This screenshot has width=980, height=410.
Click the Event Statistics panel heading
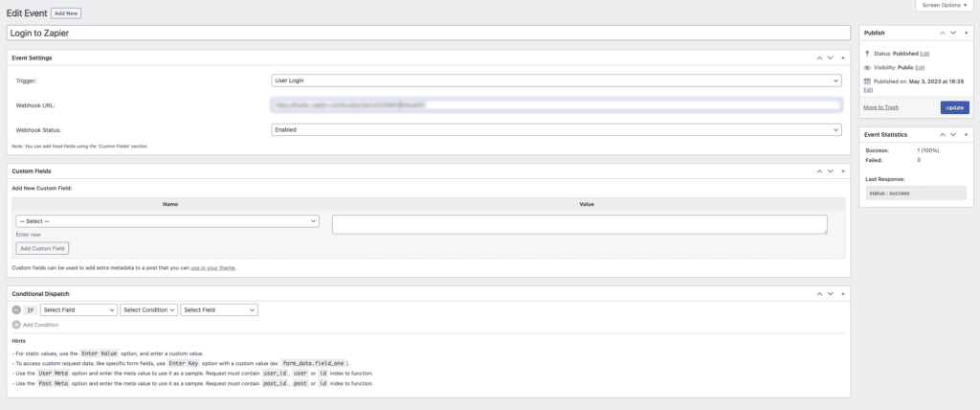[x=885, y=134]
